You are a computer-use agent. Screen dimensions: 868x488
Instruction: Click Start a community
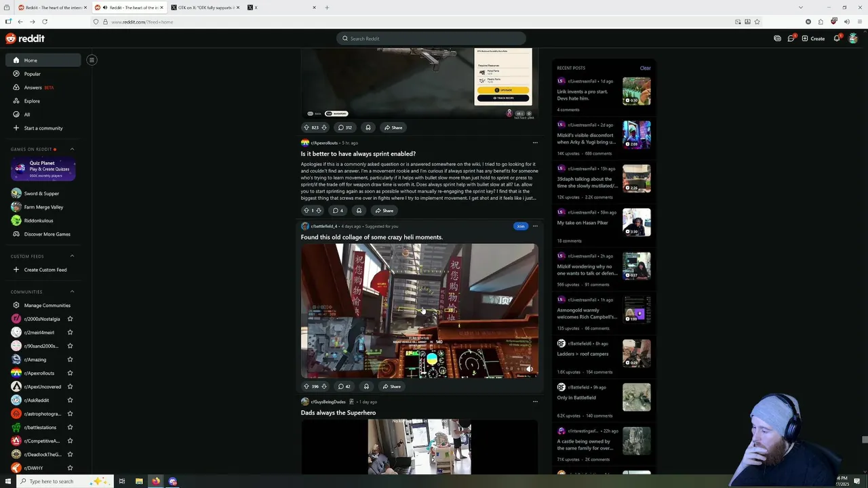pyautogui.click(x=43, y=128)
